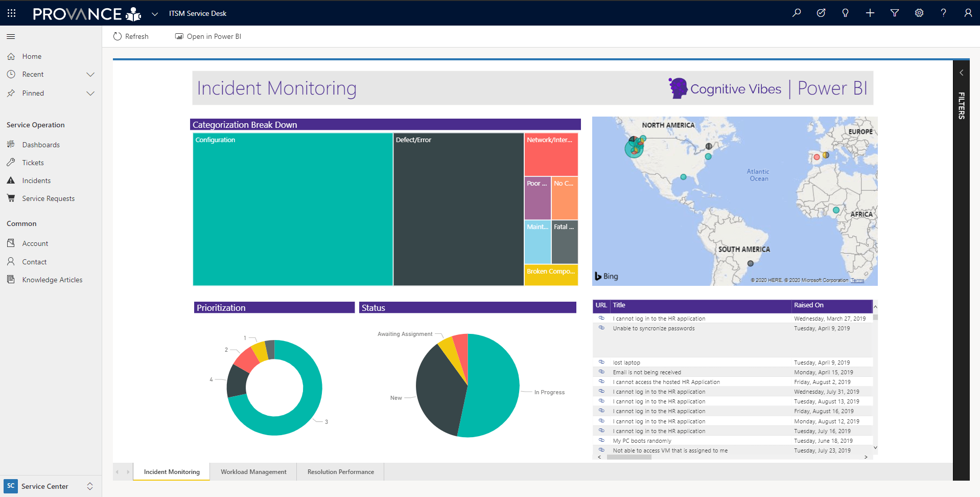This screenshot has height=497, width=980.
Task: Click the SC Service Center badge
Action: 11,486
